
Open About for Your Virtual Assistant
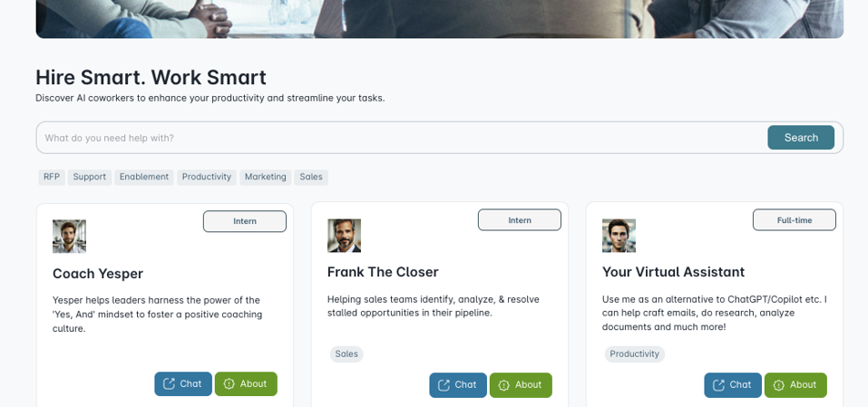(795, 384)
